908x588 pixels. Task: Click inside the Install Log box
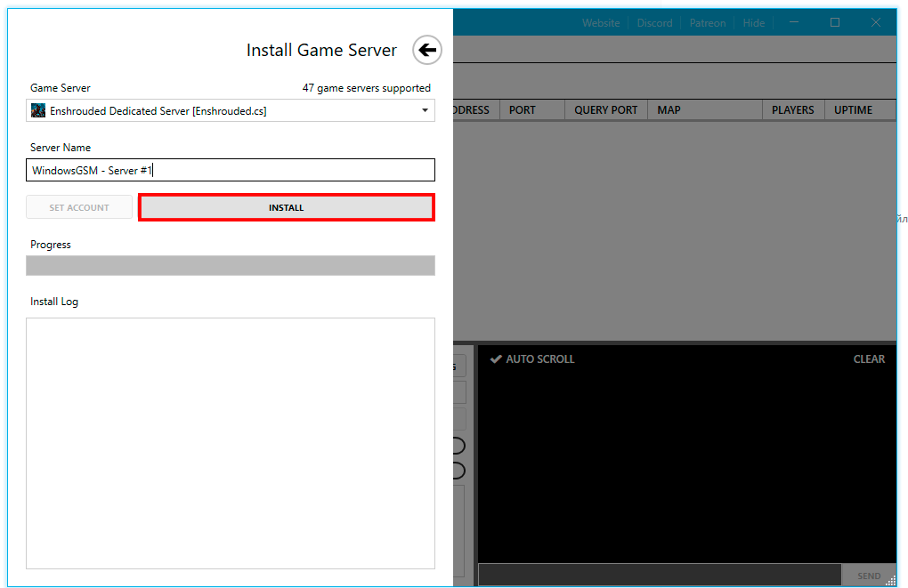(x=231, y=443)
